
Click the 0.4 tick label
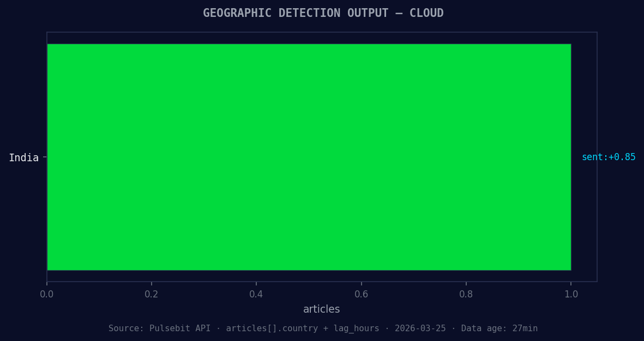coord(257,294)
